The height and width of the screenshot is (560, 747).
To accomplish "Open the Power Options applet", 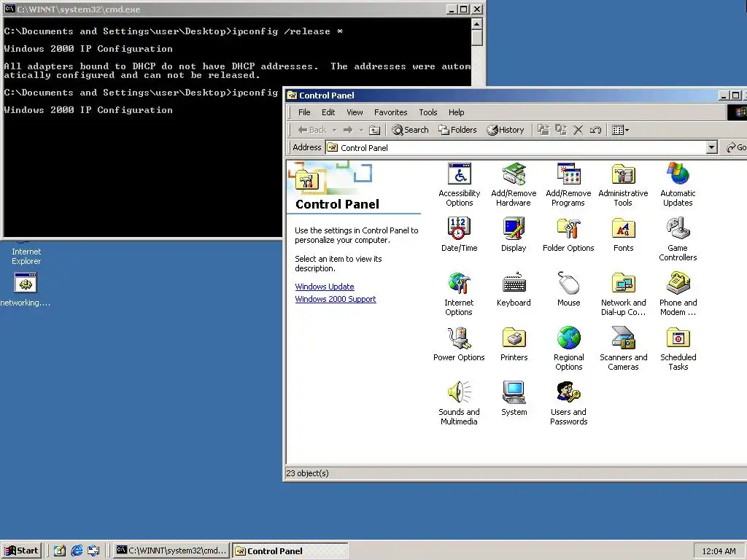I will (x=460, y=344).
